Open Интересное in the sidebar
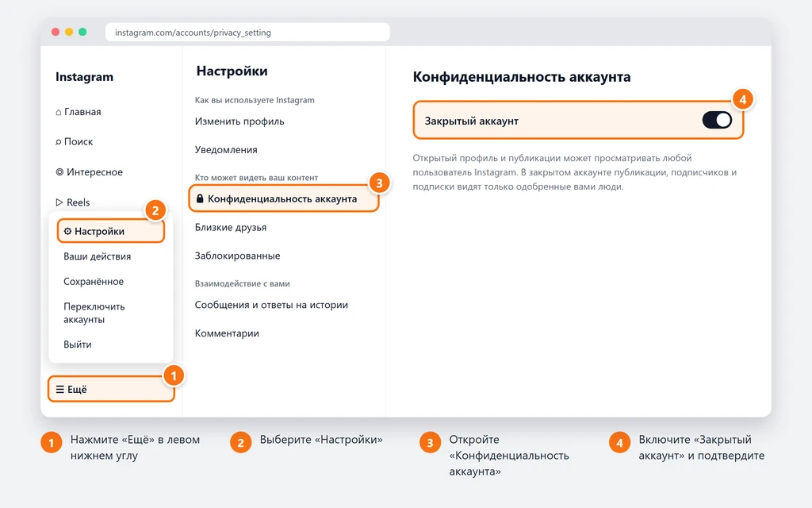812x508 pixels. point(89,172)
